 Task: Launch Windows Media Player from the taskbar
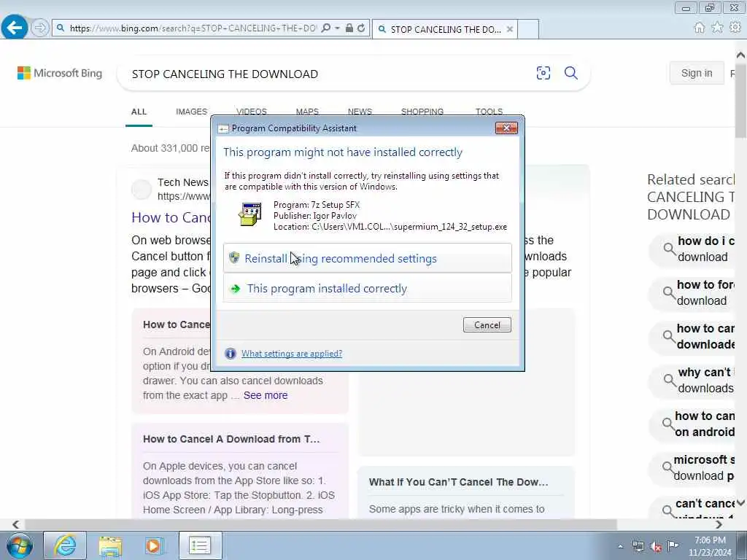coord(154,545)
